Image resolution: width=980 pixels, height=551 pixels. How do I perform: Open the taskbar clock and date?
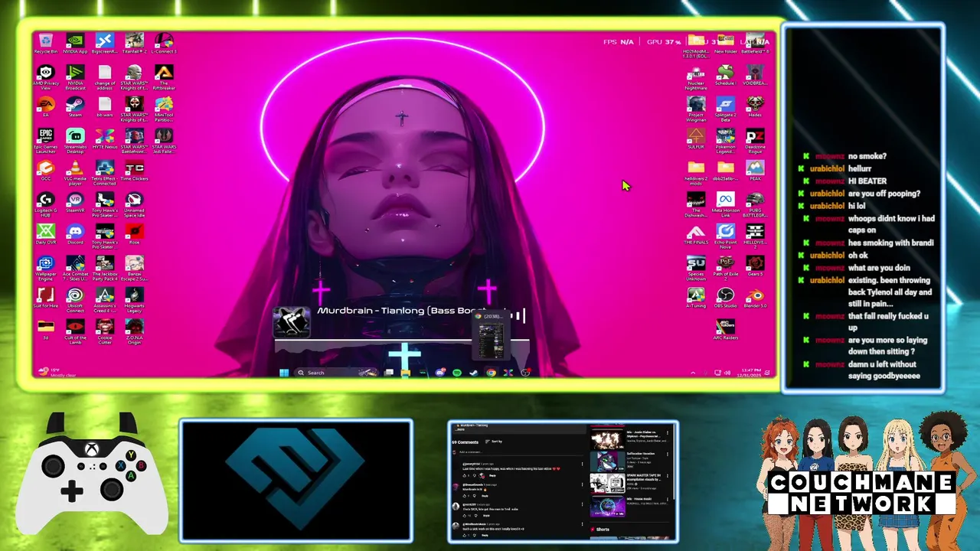[750, 373]
